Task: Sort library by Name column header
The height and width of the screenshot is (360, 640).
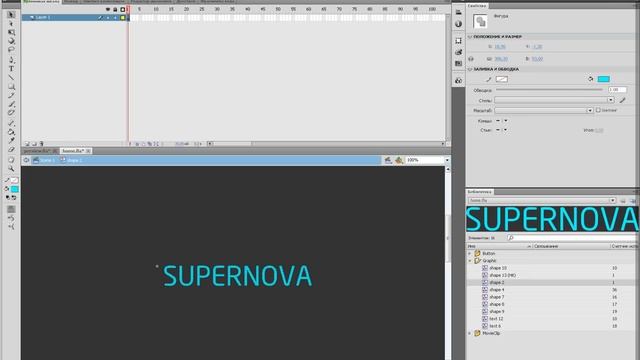Action: pyautogui.click(x=499, y=247)
